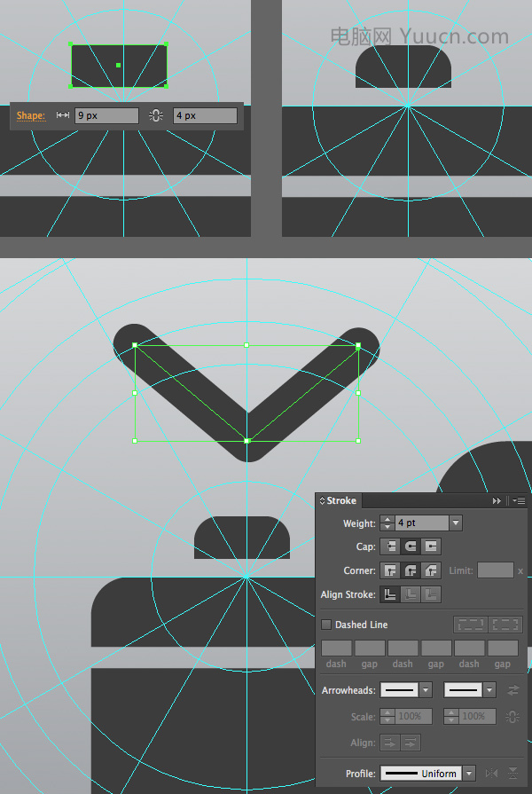Image resolution: width=532 pixels, height=794 pixels.
Task: Align stroke to center
Action: tap(390, 594)
